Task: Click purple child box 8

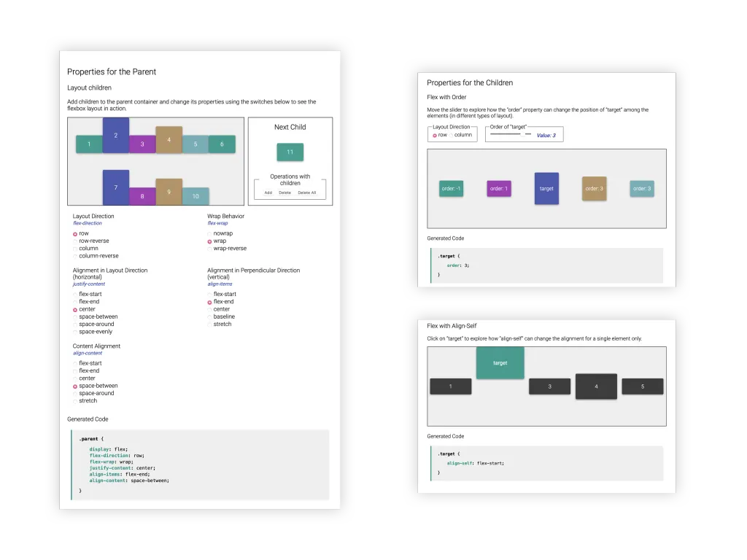Action: coord(142,196)
